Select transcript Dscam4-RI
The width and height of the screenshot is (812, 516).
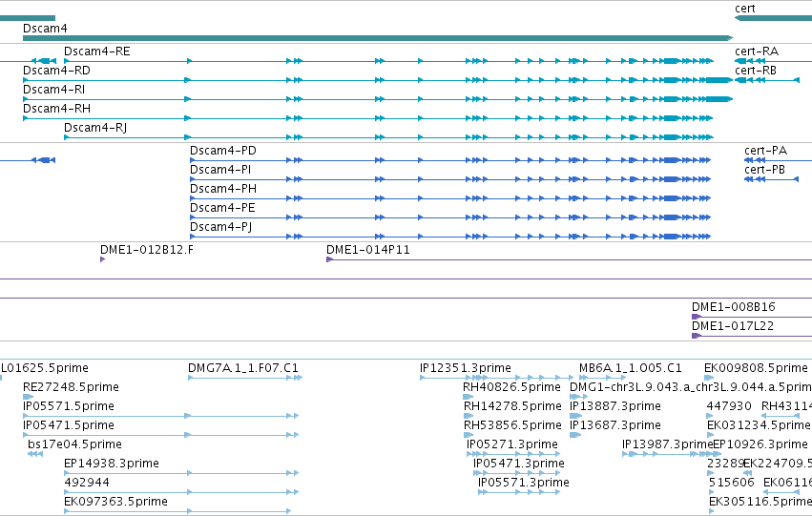click(x=53, y=90)
